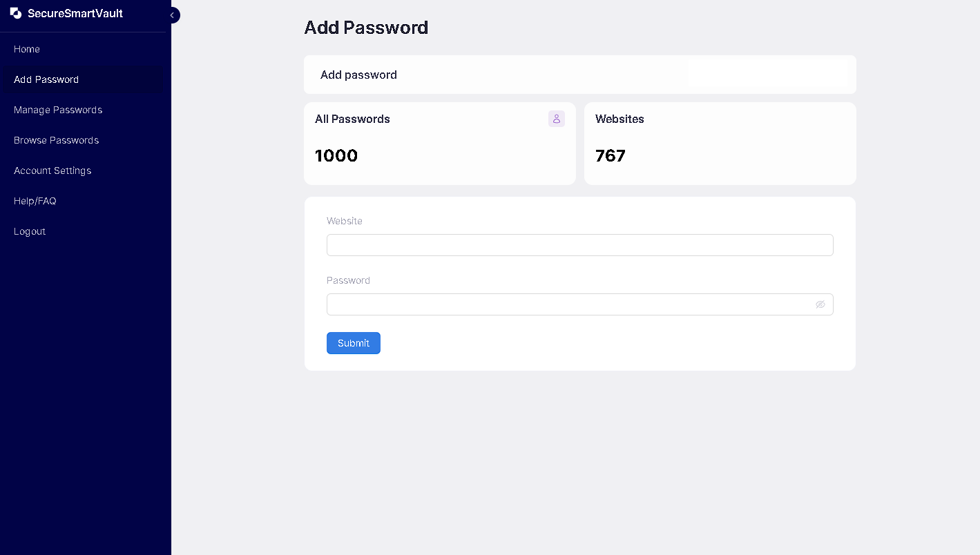Viewport: 980px width, 555px height.
Task: Open Home from the sidebar
Action: 27,49
